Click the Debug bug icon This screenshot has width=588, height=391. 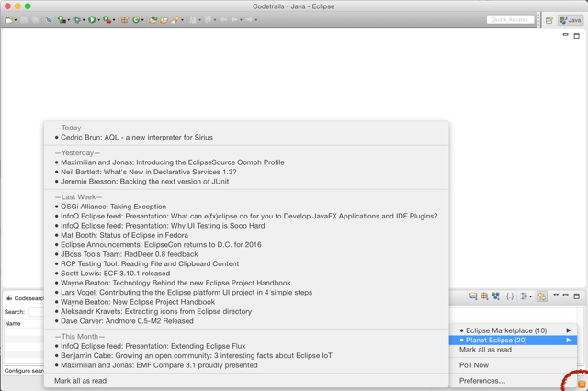(x=77, y=20)
